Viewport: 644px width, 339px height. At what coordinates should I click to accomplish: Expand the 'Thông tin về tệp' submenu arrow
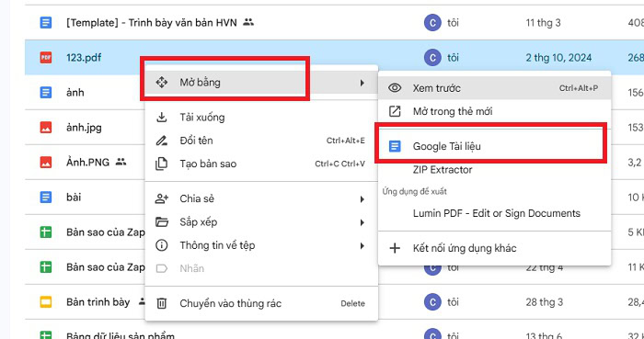pyautogui.click(x=362, y=246)
